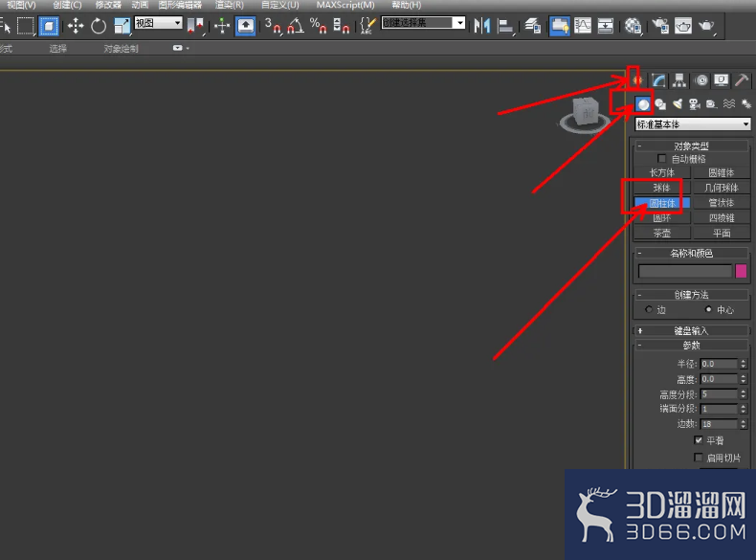Click the 半径 radius value field
Screen dimensions: 756x560
coord(719,364)
